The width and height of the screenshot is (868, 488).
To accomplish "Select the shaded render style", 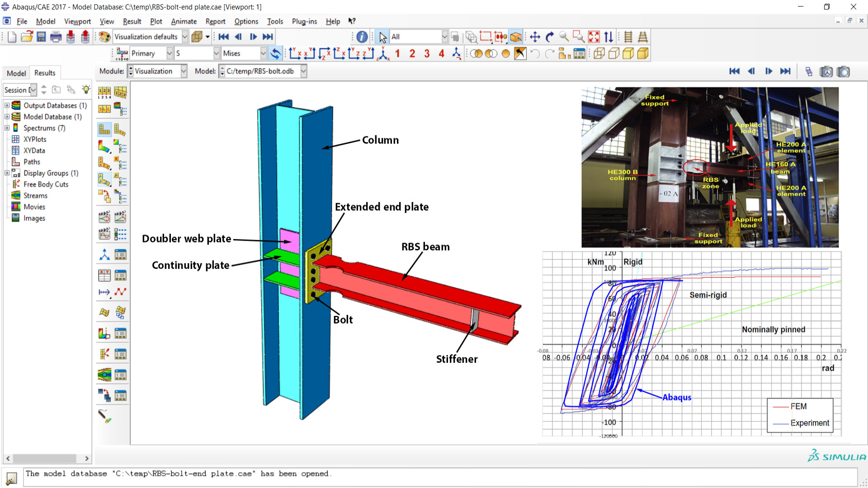I will [x=642, y=54].
